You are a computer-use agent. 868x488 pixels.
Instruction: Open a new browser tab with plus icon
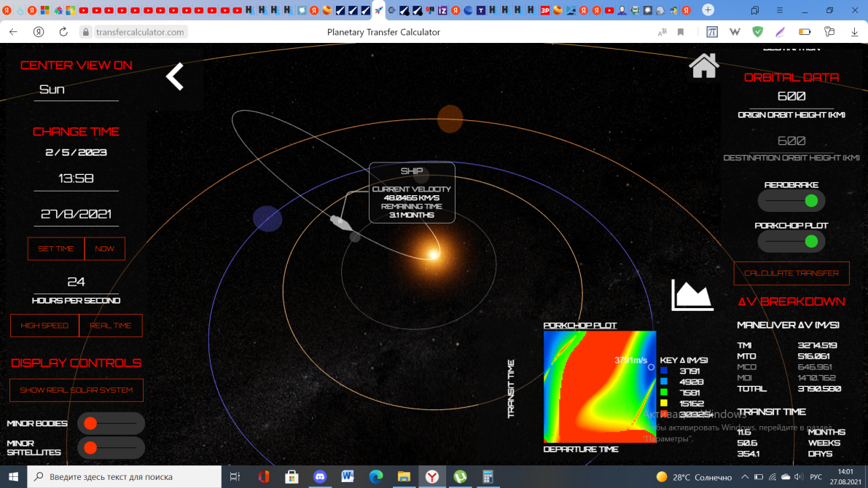[708, 10]
